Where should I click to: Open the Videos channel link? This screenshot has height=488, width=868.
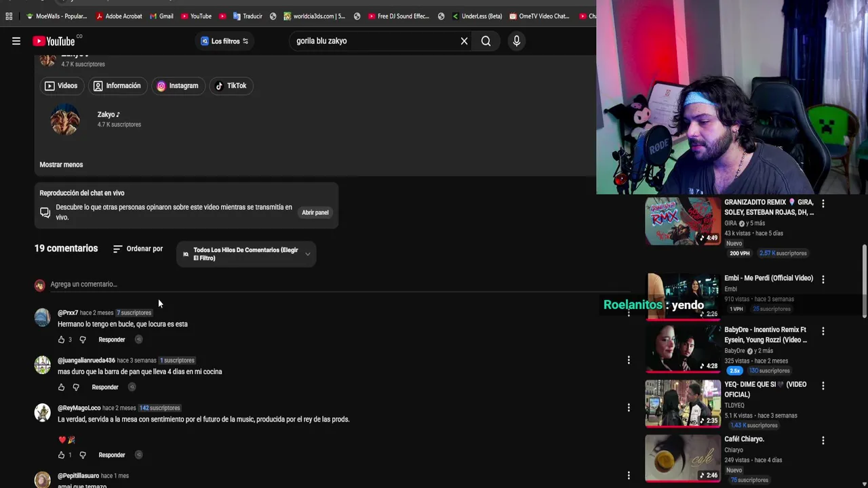[x=61, y=86]
